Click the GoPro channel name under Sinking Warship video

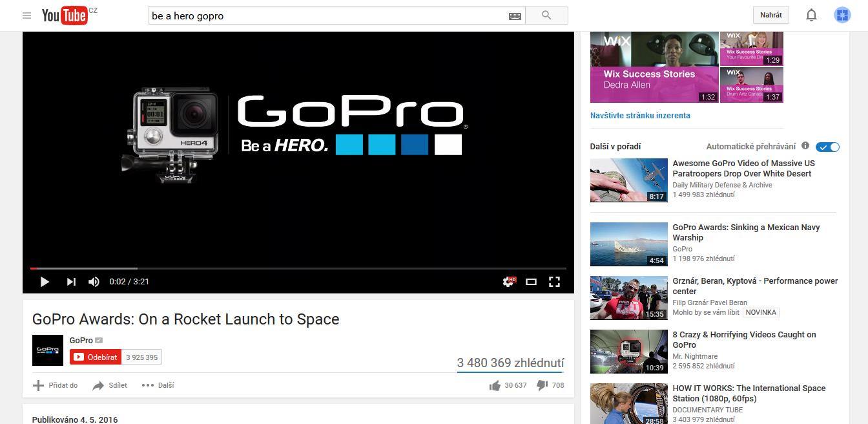tap(683, 249)
